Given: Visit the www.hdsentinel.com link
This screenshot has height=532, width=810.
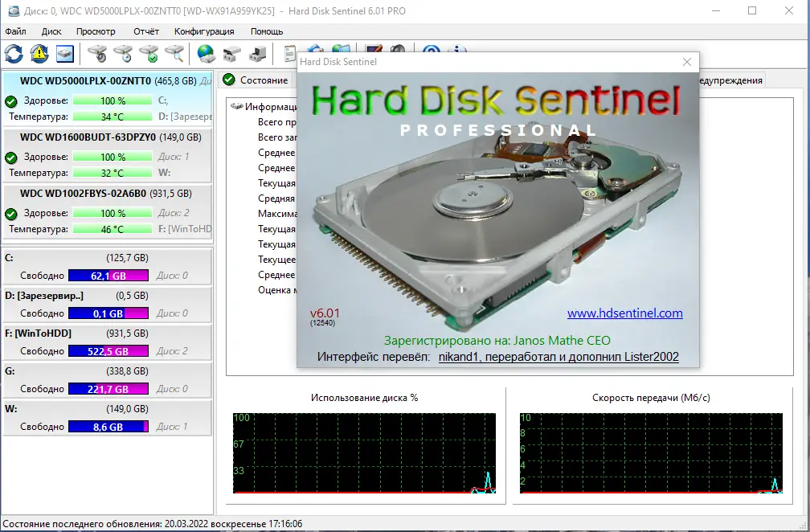Looking at the screenshot, I should (625, 313).
